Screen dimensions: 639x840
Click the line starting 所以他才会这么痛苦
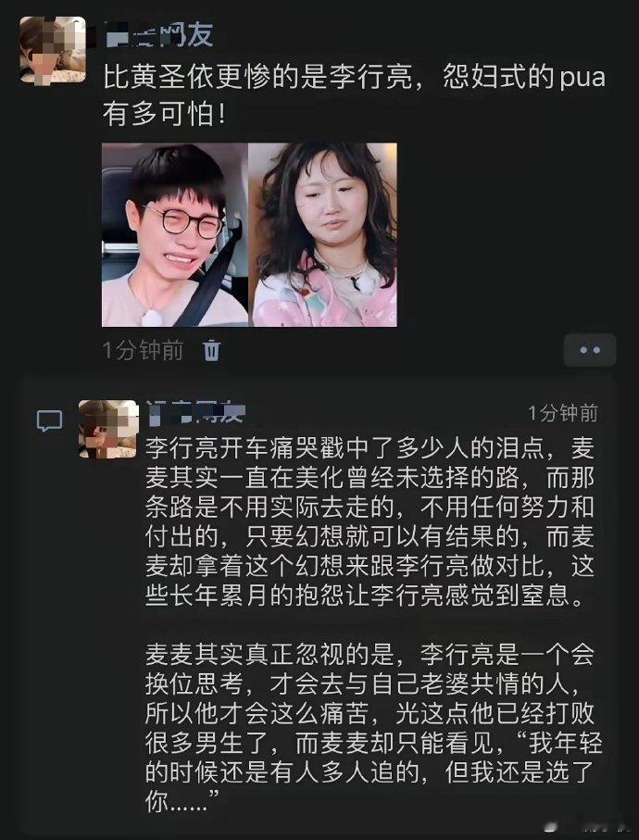(370, 713)
